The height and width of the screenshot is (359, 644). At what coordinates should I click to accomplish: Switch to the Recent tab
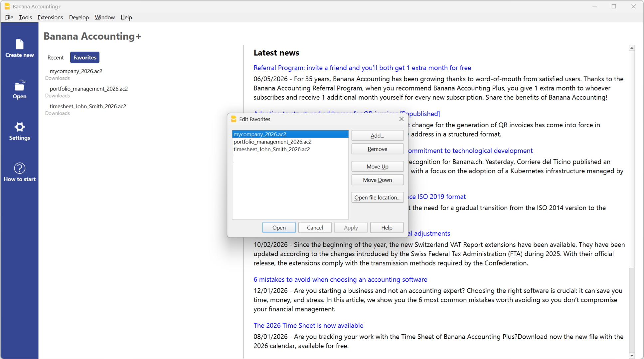pos(56,57)
